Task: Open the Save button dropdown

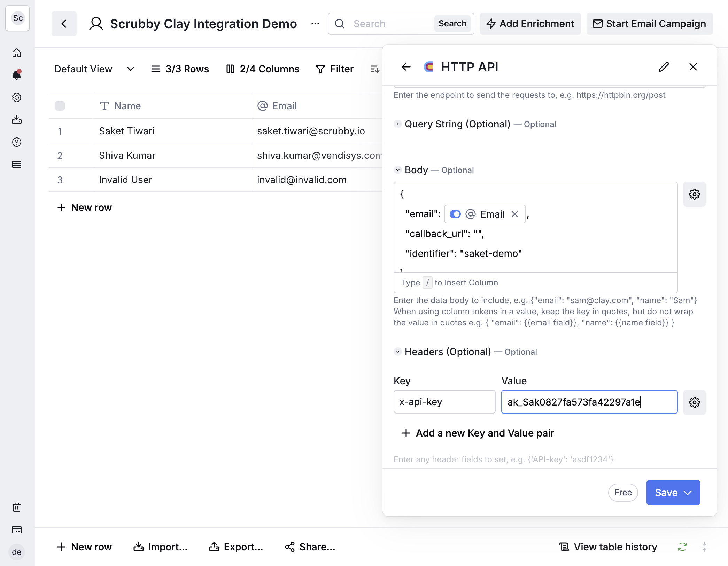Action: (x=688, y=493)
